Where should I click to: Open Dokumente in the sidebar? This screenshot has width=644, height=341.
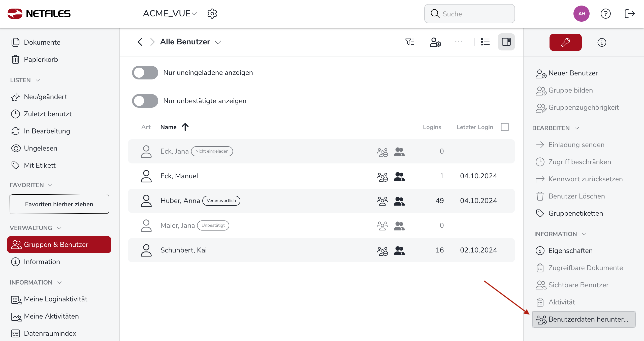pos(42,42)
